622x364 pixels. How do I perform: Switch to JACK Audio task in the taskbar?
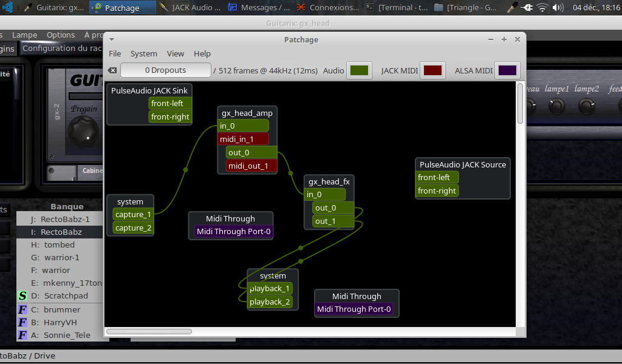point(190,7)
